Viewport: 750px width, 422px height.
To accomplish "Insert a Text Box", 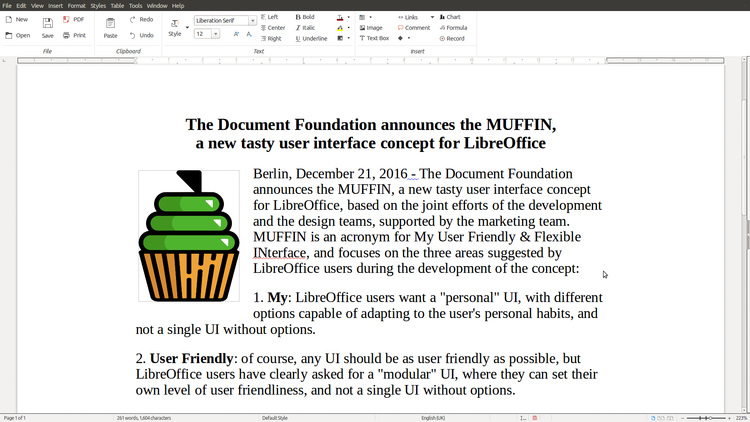I will [374, 38].
